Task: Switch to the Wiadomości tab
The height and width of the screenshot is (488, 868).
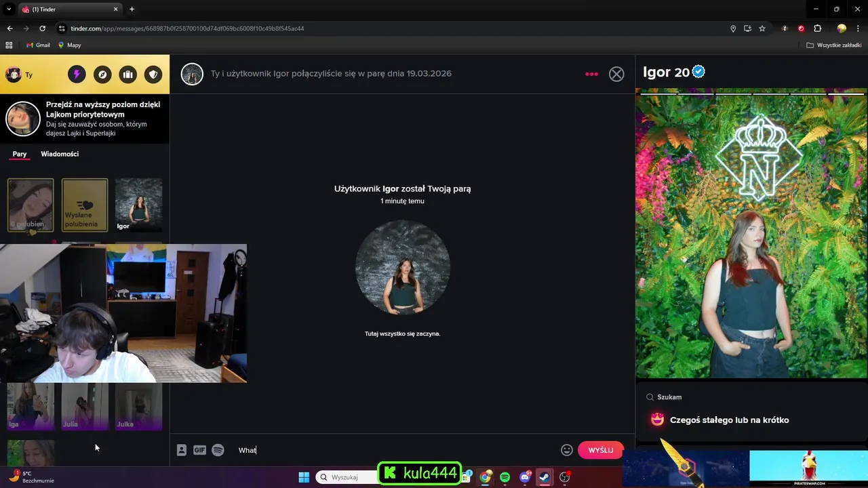Action: click(x=60, y=154)
